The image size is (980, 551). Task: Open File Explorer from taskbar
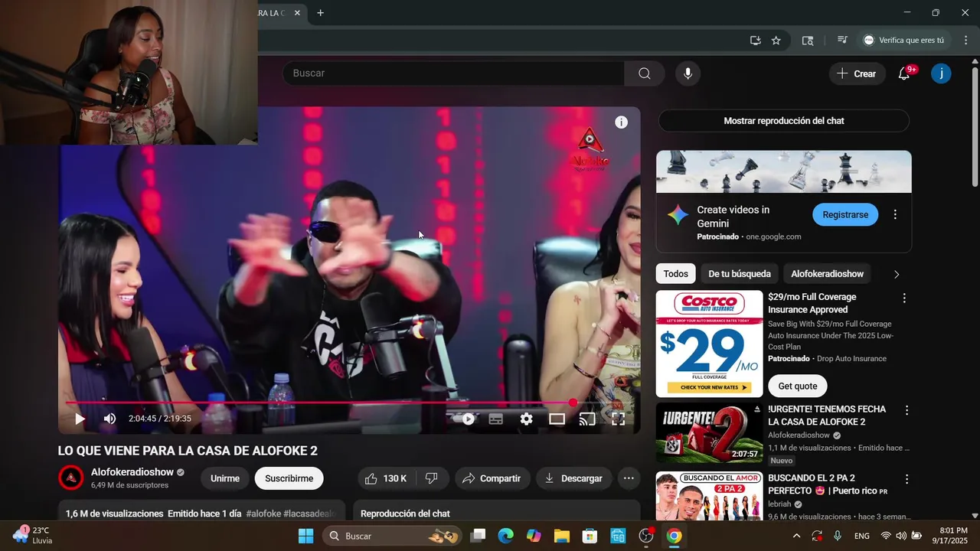click(562, 536)
